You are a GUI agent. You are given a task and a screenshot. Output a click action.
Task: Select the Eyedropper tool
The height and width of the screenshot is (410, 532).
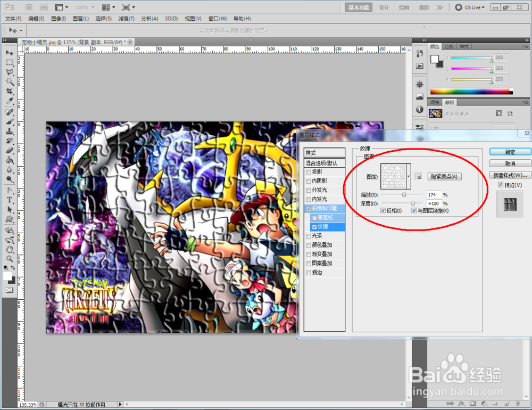tap(10, 101)
